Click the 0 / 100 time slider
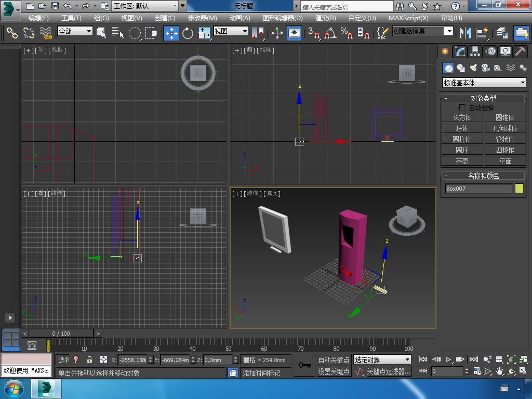This screenshot has width=532, height=399. coord(61,334)
